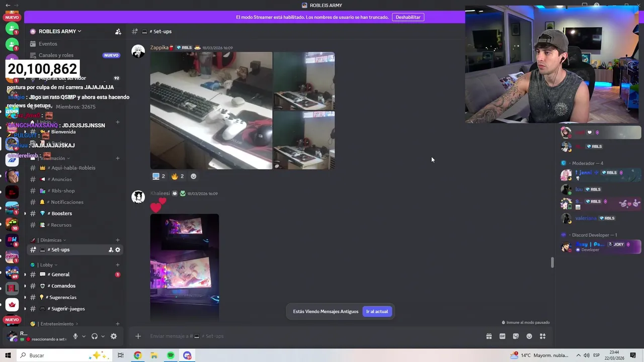Screen dimensions: 644x362
Task: Open the Aqui-habla-Robleis channel
Action: (x=74, y=168)
